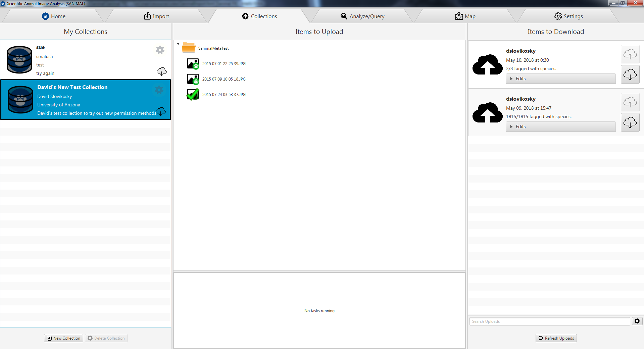644x349 pixels.
Task: Go to the Map tab
Action: (465, 16)
